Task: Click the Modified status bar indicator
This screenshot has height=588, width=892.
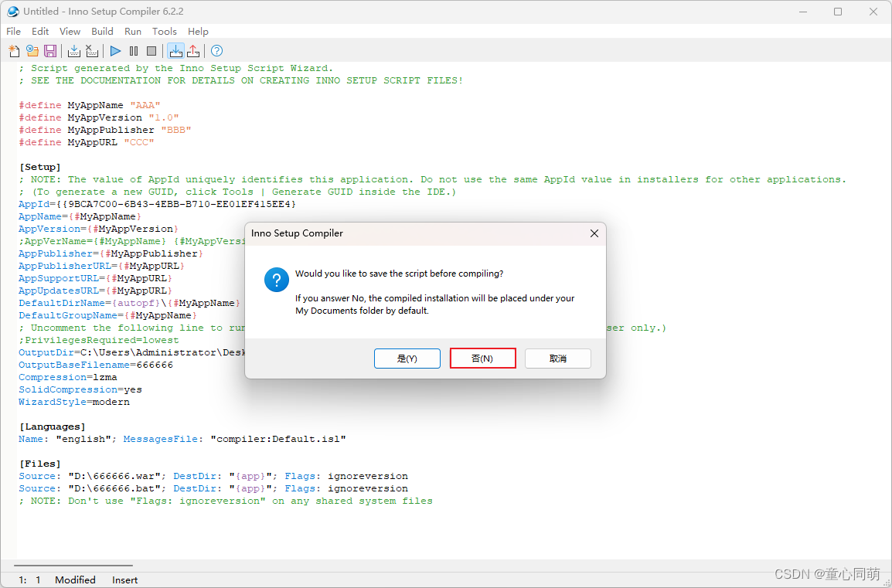Action: [x=75, y=580]
